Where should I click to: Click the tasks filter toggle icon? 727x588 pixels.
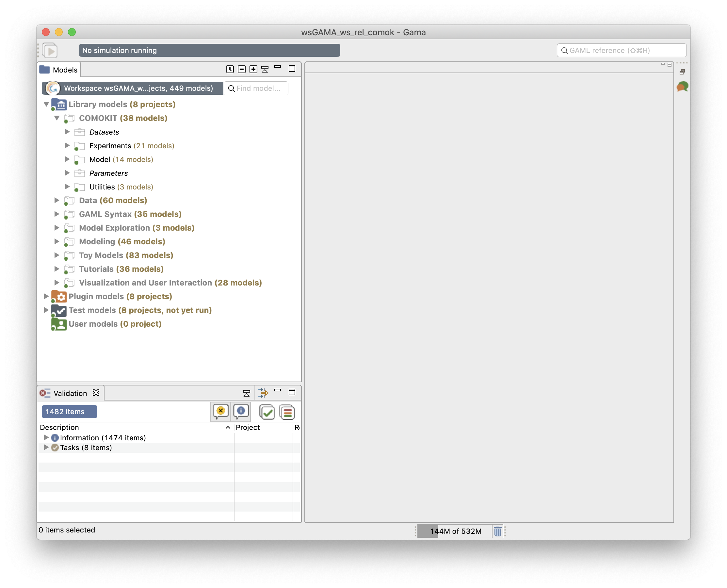tap(267, 412)
